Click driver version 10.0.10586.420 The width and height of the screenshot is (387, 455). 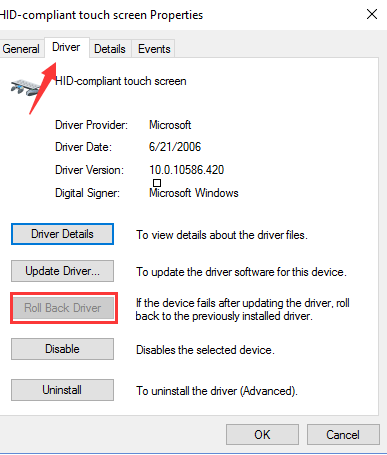187,170
